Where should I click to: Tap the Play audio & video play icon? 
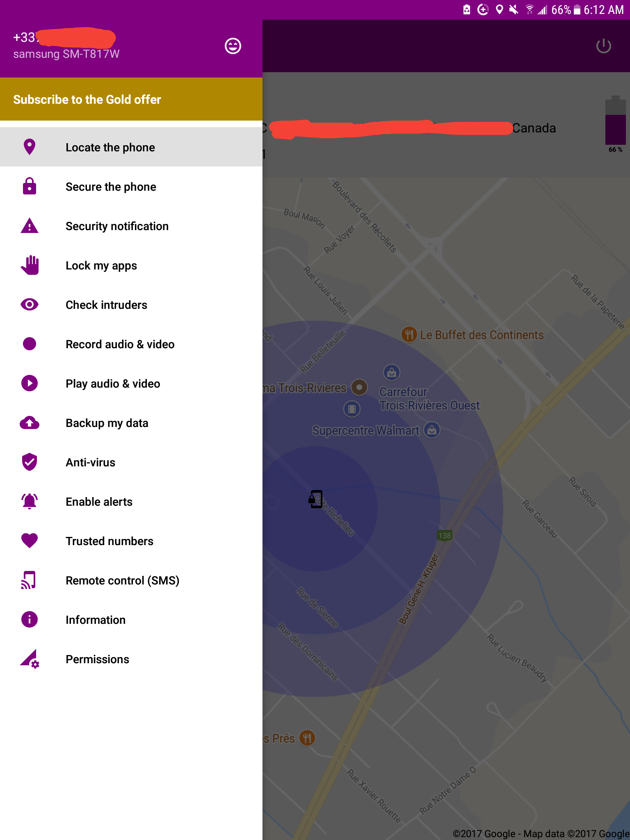click(x=30, y=383)
